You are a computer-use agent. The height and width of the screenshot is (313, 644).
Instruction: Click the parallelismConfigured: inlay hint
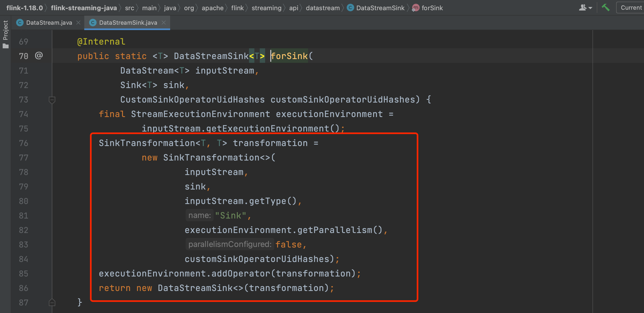[230, 244]
